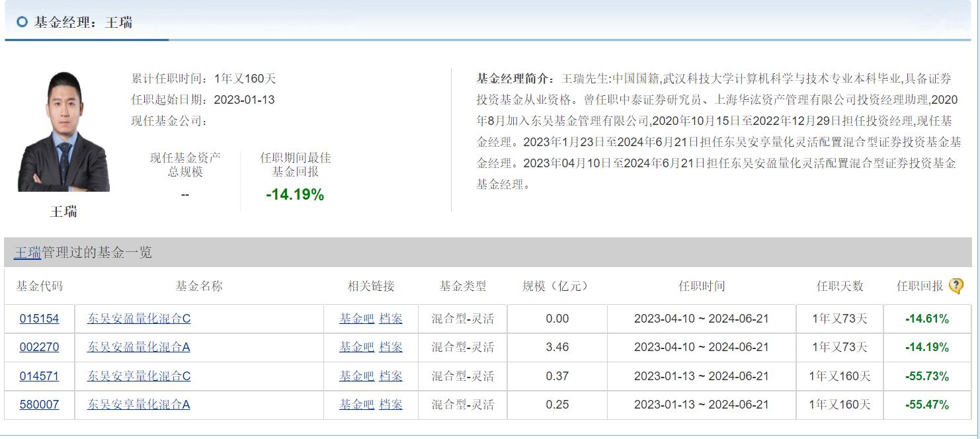Click the circle bullet icon before 基金经理
980x439 pixels.
pyautogui.click(x=22, y=22)
